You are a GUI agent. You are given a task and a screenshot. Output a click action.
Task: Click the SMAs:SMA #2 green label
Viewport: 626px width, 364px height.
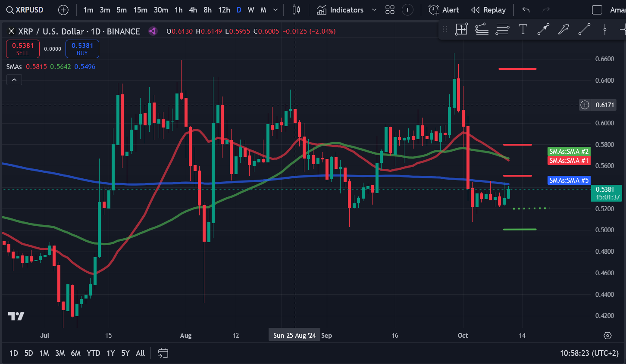pyautogui.click(x=569, y=151)
